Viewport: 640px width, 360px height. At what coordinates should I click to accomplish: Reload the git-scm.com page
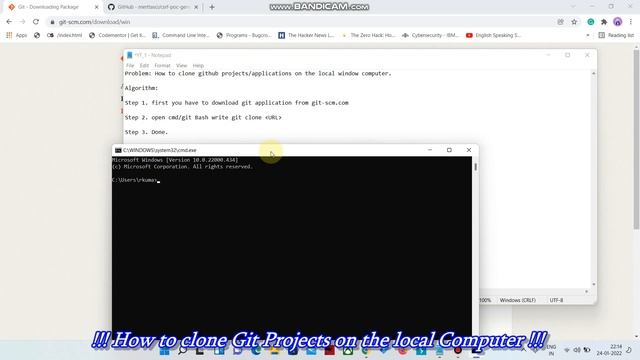pyautogui.click(x=36, y=22)
